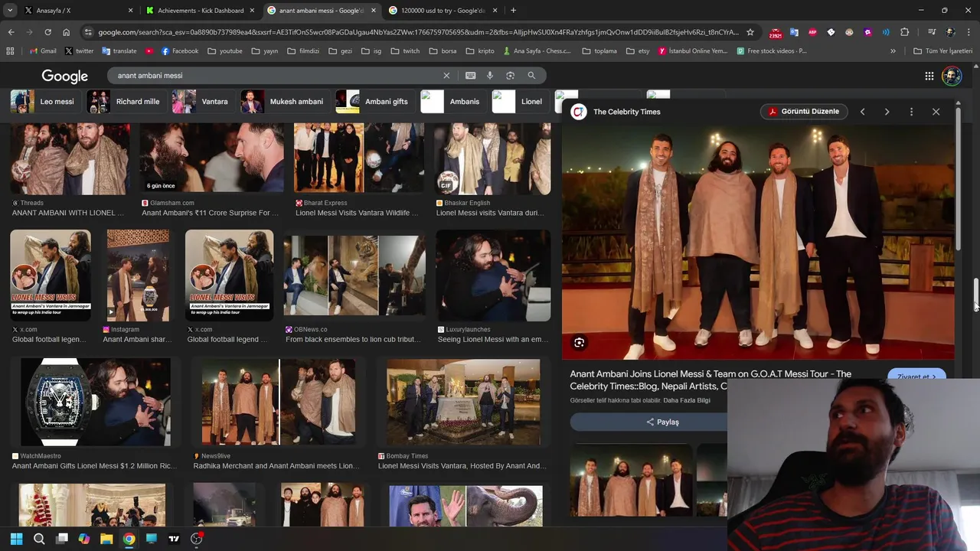Open The Celebrity Times source link

tap(626, 112)
